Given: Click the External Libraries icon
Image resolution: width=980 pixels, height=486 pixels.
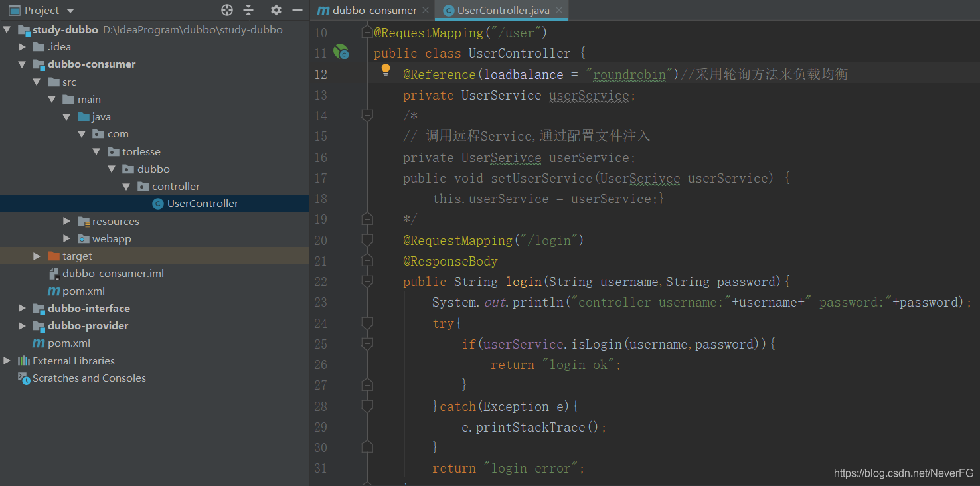Looking at the screenshot, I should (24, 361).
